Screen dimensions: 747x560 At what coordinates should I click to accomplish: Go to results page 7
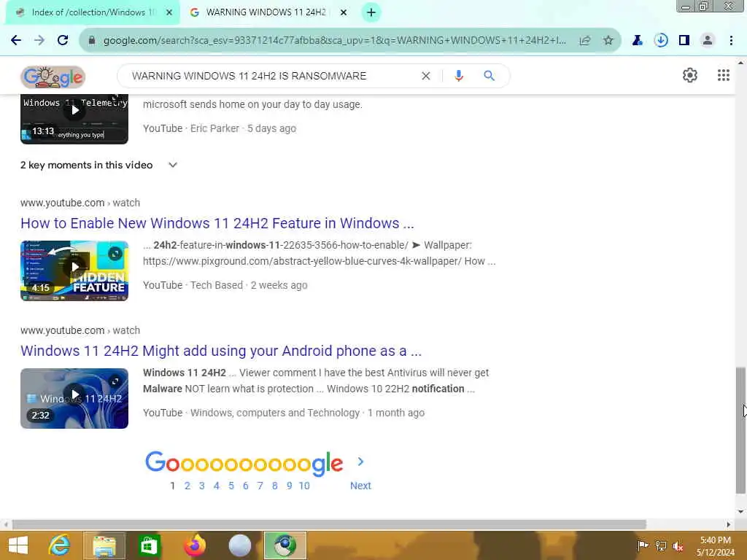[x=260, y=486]
